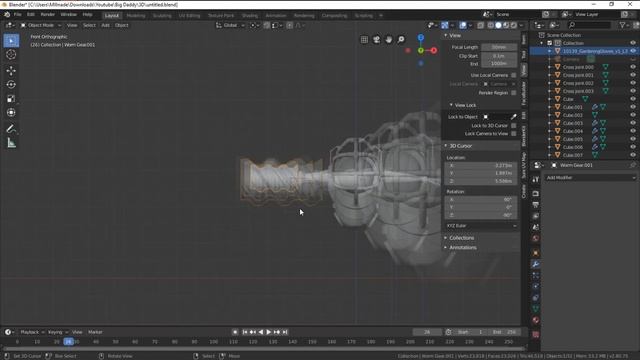Viewport: 640px width, 360px height.
Task: Click the Clip Start value slider
Action: [499, 56]
